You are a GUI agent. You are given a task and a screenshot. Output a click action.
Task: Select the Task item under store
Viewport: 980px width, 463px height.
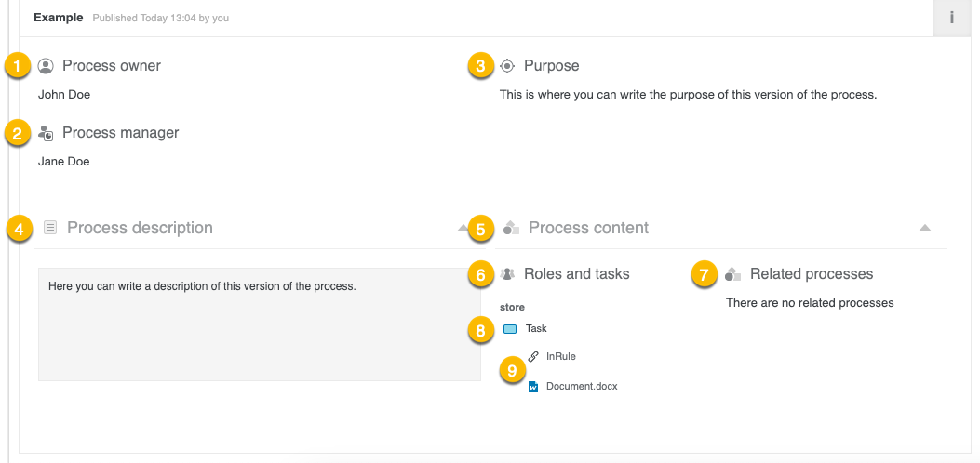(x=536, y=329)
